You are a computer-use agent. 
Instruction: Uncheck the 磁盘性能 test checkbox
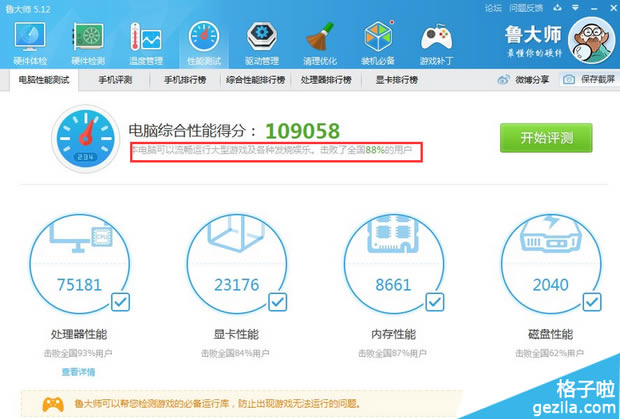(592, 302)
